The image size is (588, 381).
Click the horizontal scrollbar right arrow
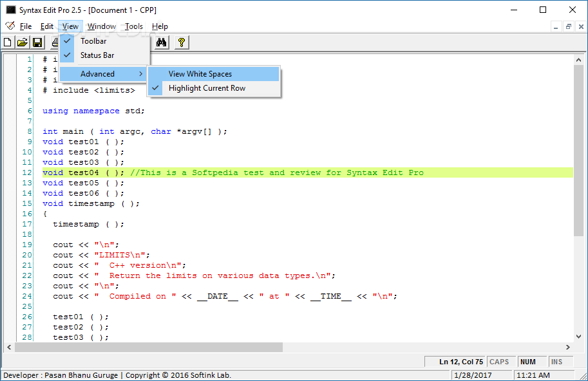coord(568,348)
